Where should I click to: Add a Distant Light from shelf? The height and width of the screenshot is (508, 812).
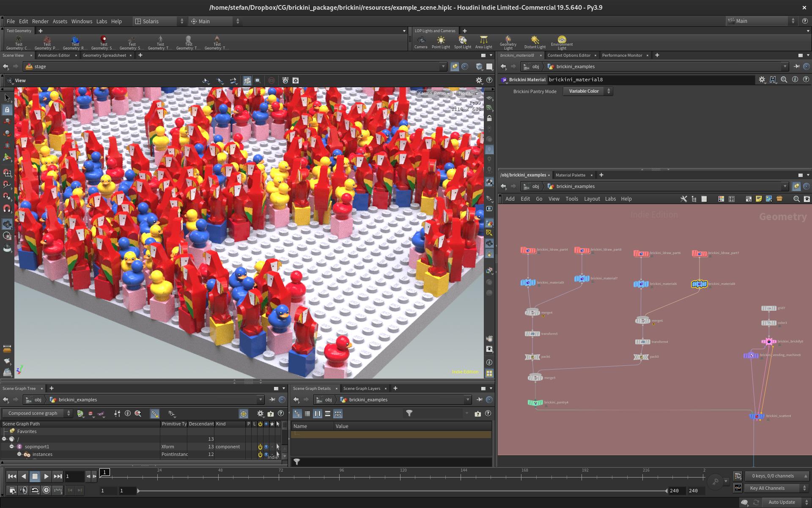[x=535, y=42]
